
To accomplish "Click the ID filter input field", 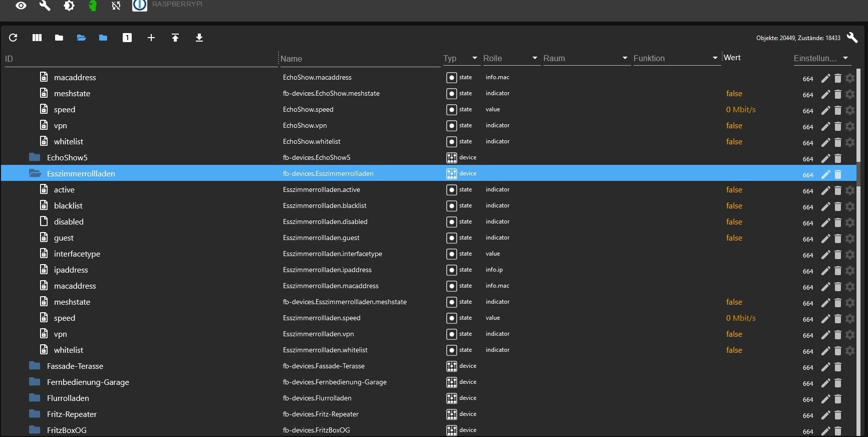I will [140, 59].
